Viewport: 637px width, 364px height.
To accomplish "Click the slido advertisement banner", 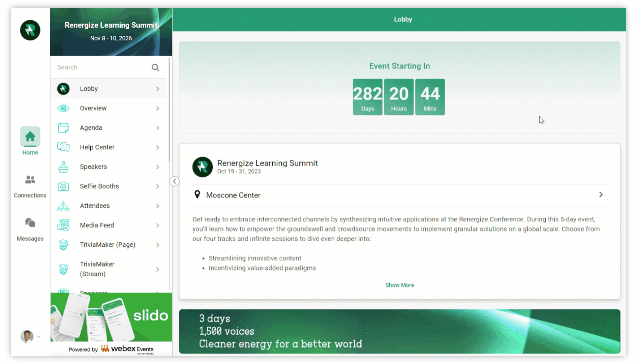I will 111,317.
